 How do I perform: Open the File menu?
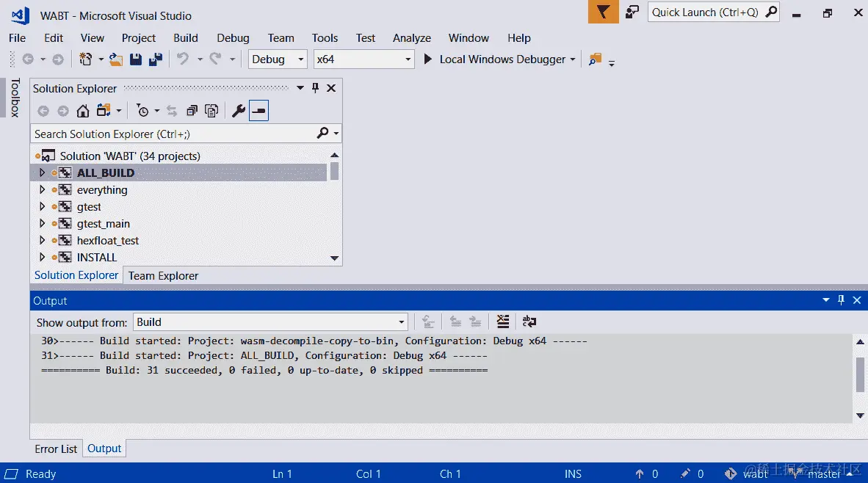[17, 37]
